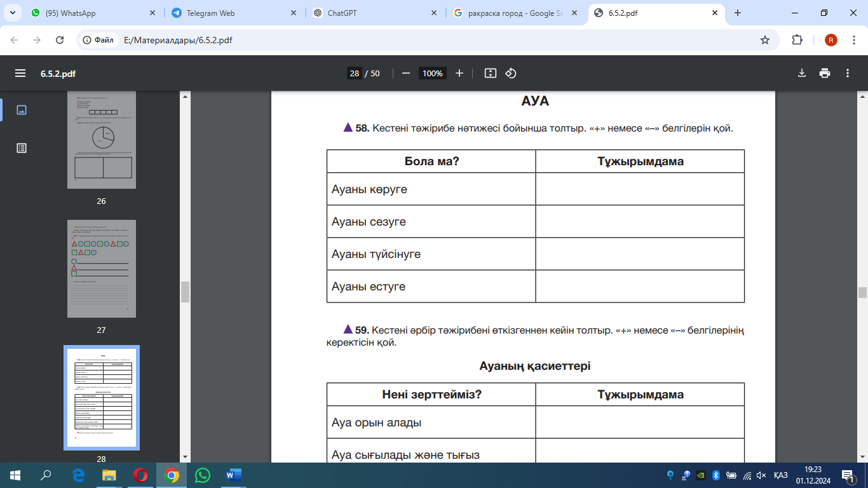
Task: Open the page 26 thumbnail
Action: click(102, 140)
